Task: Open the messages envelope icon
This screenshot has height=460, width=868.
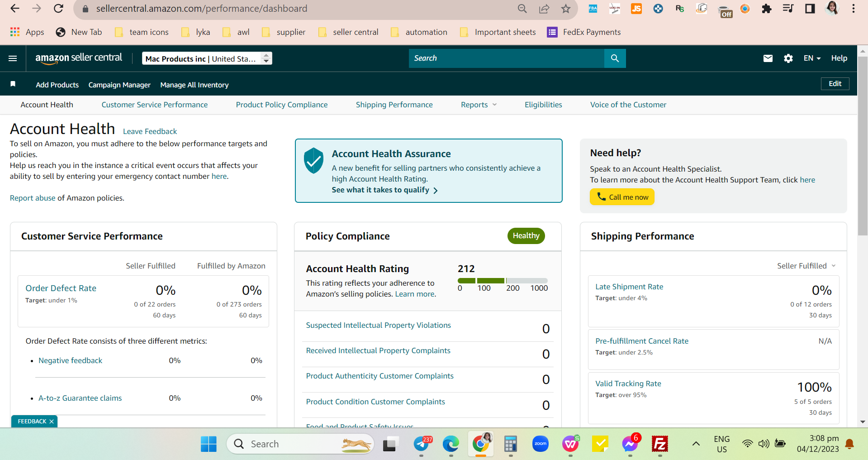Action: click(x=768, y=58)
